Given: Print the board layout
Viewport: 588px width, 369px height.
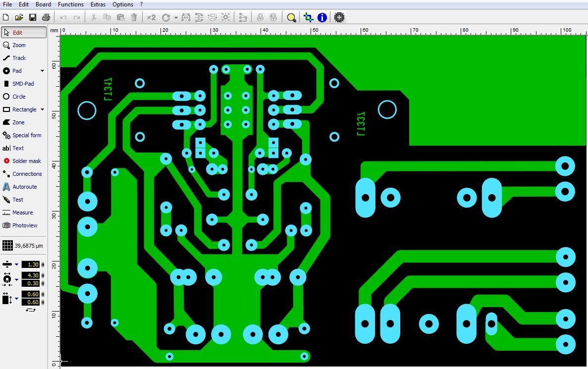Looking at the screenshot, I should click(x=46, y=17).
